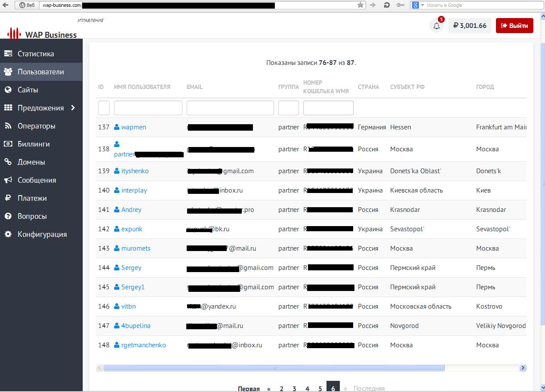
Task: Open user profile link wapmen
Action: point(133,127)
